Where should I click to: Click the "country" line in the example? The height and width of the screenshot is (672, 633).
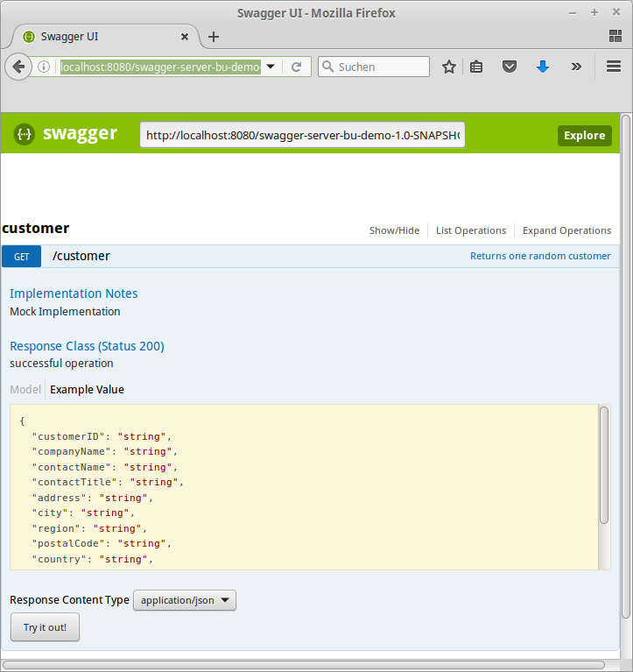click(93, 559)
